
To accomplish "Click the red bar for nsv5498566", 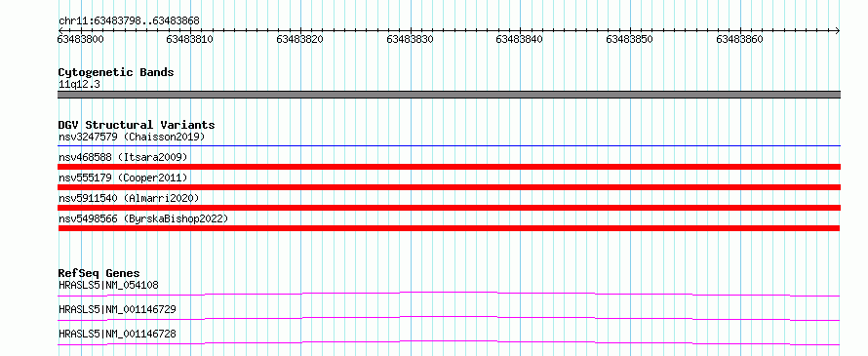I will [x=449, y=228].
